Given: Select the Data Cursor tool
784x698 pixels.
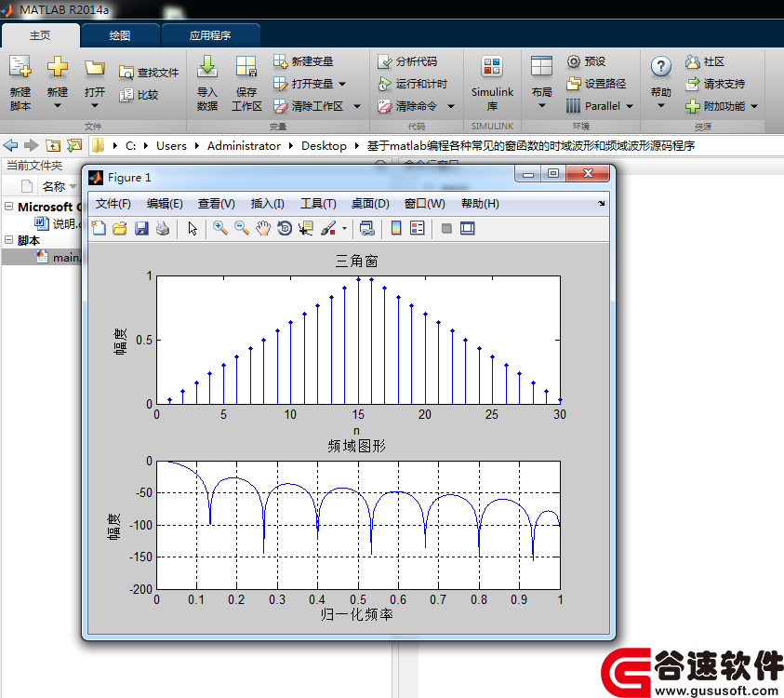Looking at the screenshot, I should pyautogui.click(x=306, y=229).
